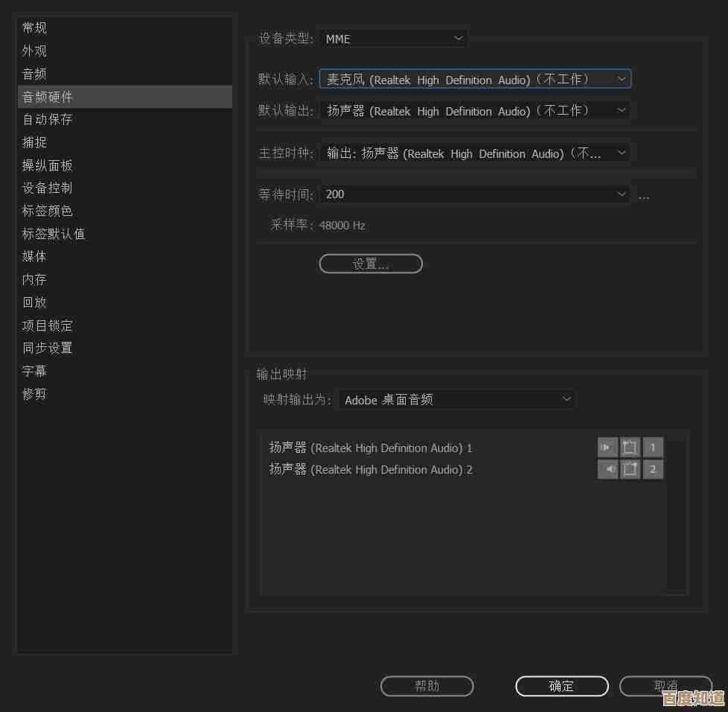Expand the 默认输出 speaker dropdown
728x712 pixels.
(x=475, y=111)
